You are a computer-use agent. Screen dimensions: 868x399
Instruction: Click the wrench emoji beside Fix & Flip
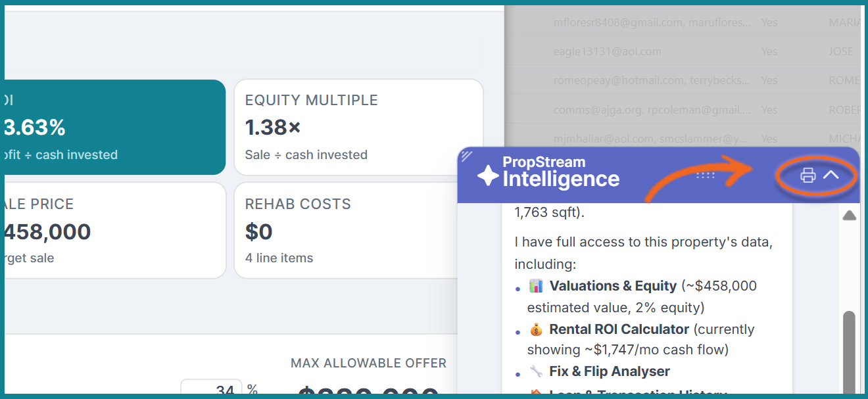[x=537, y=371]
